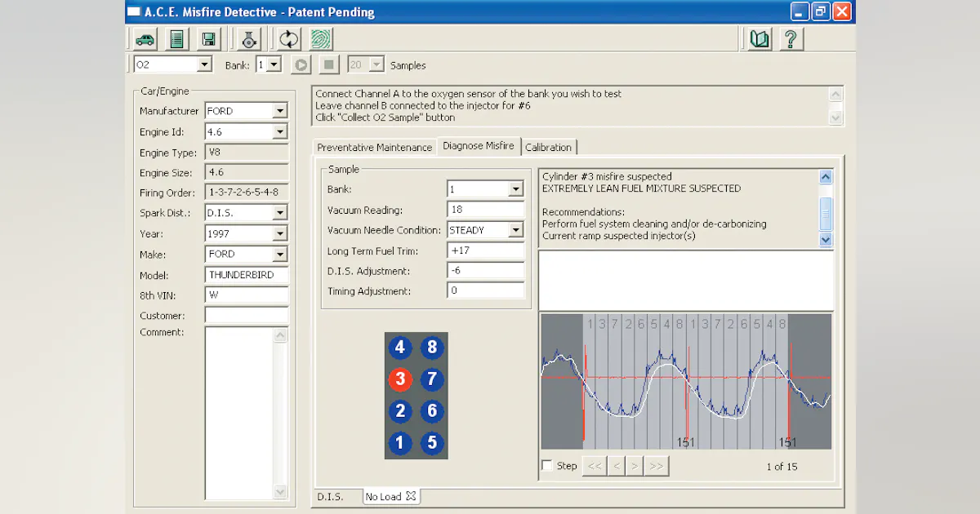Screen dimensions: 980x514
Task: Go to next sample with > button
Action: [635, 466]
